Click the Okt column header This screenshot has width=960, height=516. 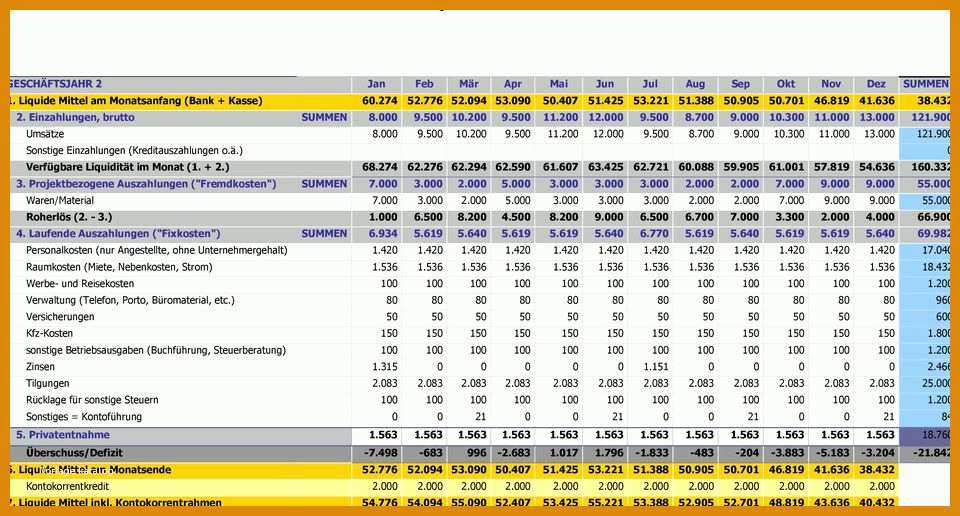786,84
